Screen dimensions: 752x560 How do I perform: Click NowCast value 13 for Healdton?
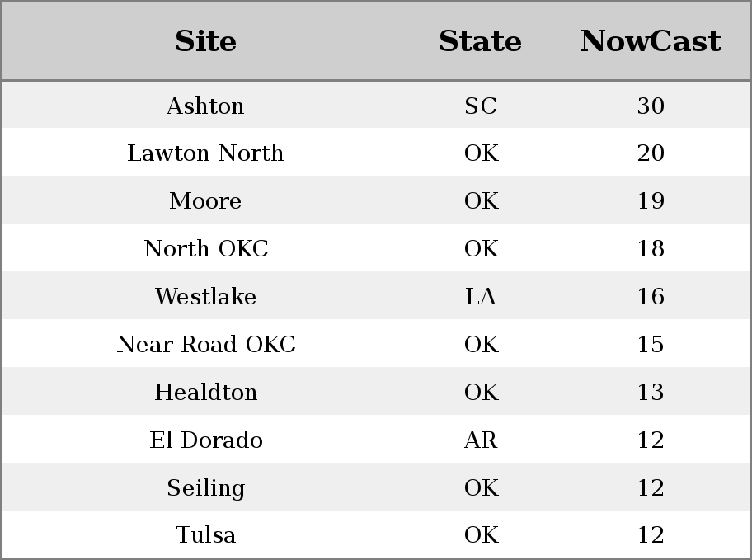pos(651,392)
